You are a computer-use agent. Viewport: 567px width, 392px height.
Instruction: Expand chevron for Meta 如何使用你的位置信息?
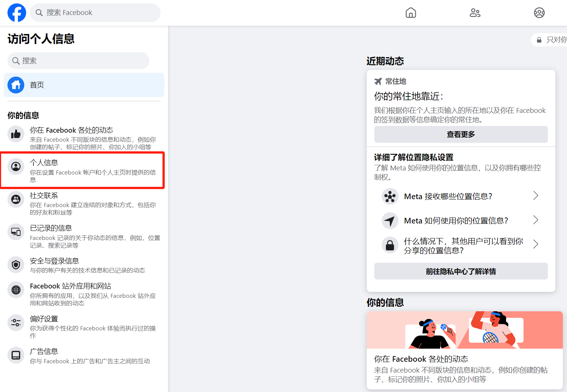tap(536, 220)
